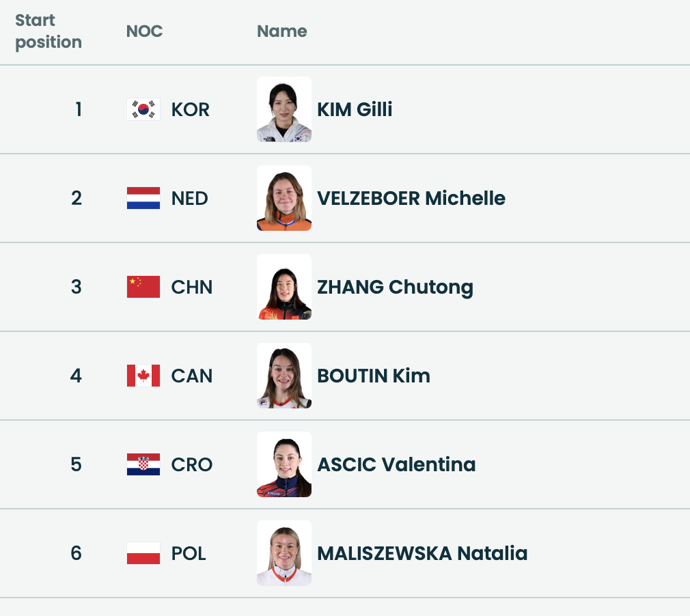Open KIM Gilli's athlete photo
The height and width of the screenshot is (616, 690).
[284, 109]
